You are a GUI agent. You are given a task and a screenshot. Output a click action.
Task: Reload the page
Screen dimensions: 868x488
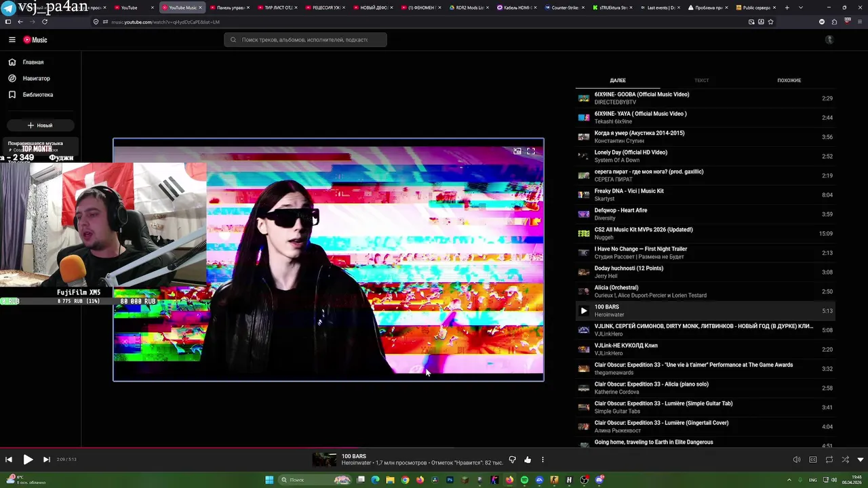tap(45, 22)
